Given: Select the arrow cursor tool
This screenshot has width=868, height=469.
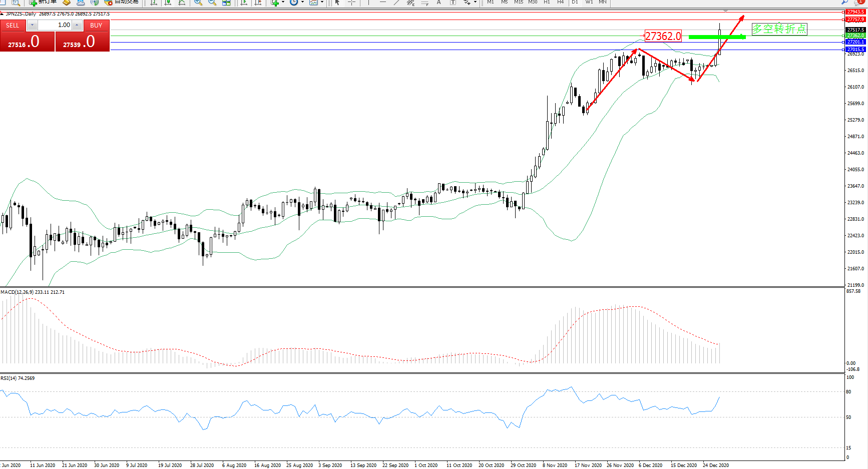Looking at the screenshot, I should click(337, 3).
